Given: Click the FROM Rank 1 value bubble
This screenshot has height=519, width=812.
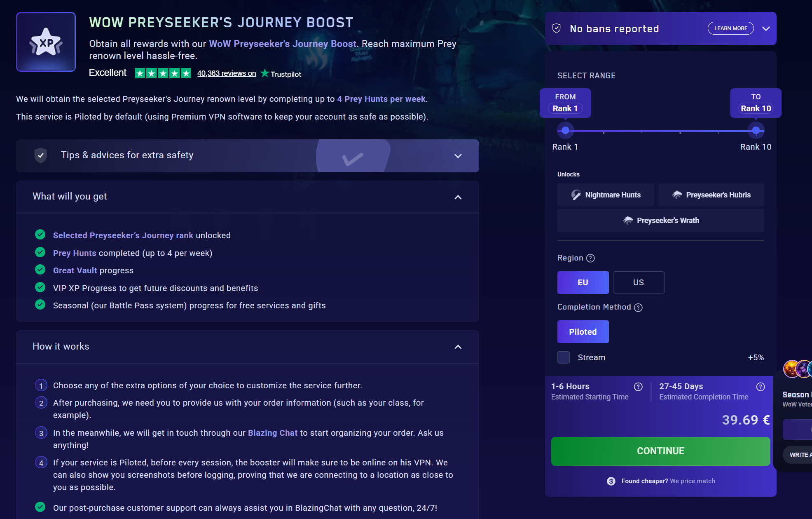Looking at the screenshot, I should [565, 103].
